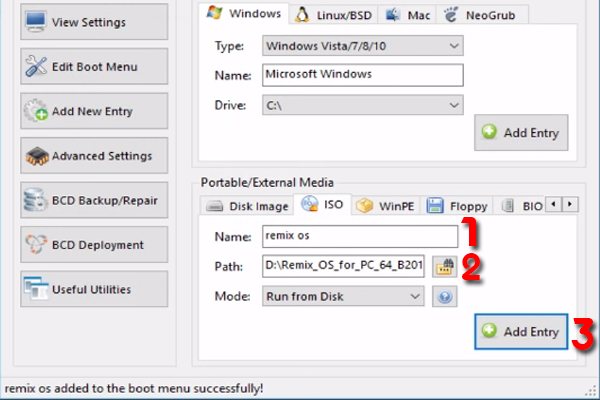
Task: Open BCD Deployment section
Action: click(94, 244)
